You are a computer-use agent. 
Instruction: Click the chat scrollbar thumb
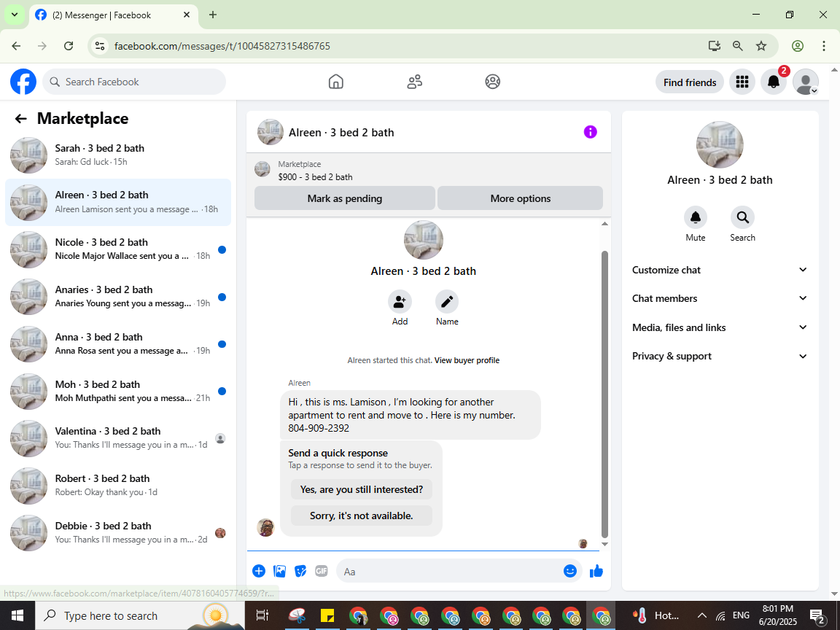point(604,394)
